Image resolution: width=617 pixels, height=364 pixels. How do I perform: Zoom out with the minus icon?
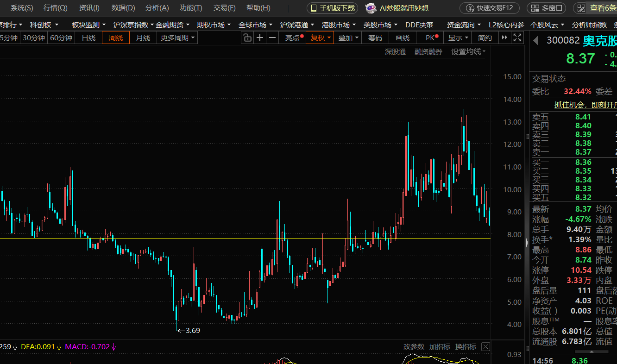[272, 38]
